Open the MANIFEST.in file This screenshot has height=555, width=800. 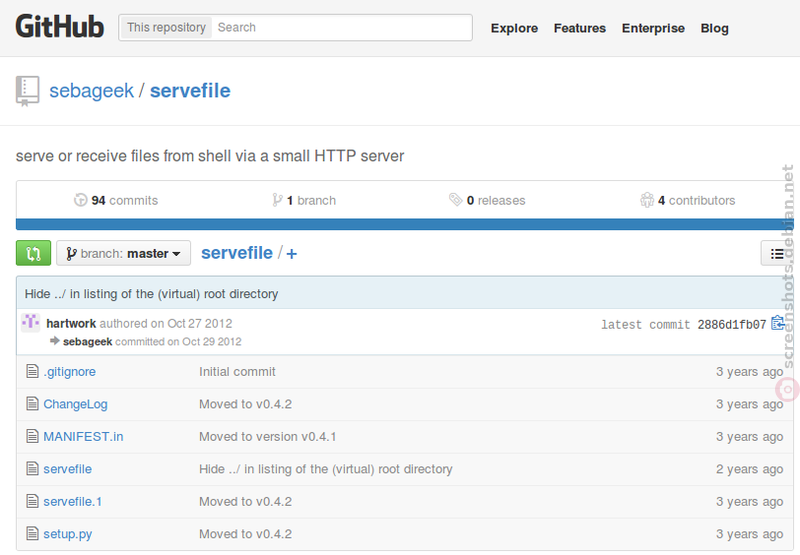[83, 437]
